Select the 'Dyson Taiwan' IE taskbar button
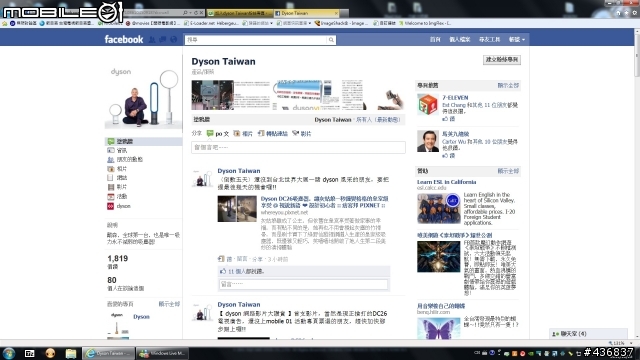This screenshot has width=640, height=360. (x=109, y=353)
